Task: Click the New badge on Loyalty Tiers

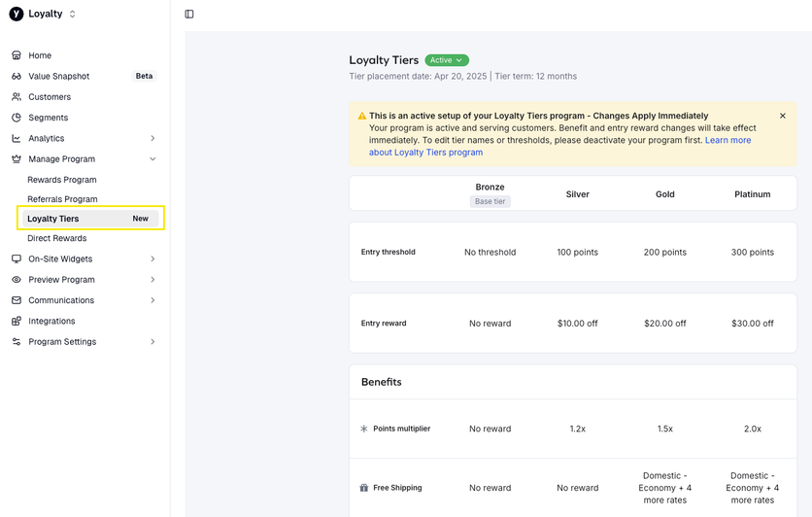Action: (x=140, y=219)
